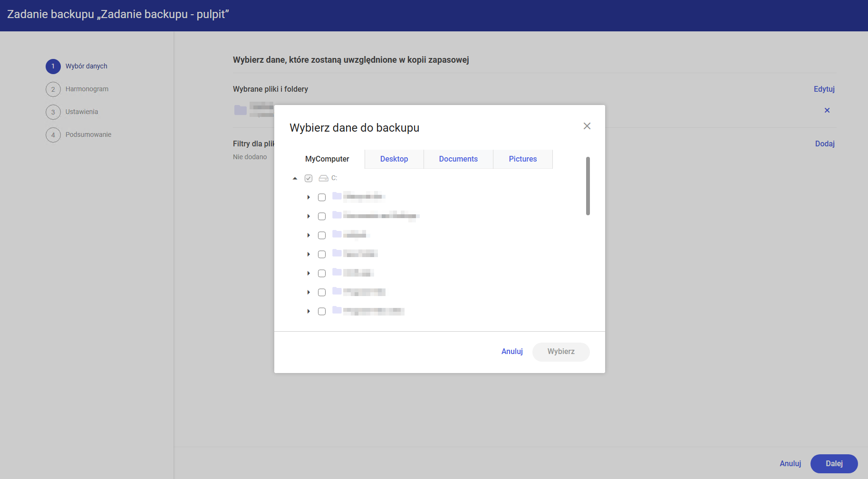The image size is (868, 479).
Task: Click Dodaj to add a file filter
Action: [x=825, y=144]
